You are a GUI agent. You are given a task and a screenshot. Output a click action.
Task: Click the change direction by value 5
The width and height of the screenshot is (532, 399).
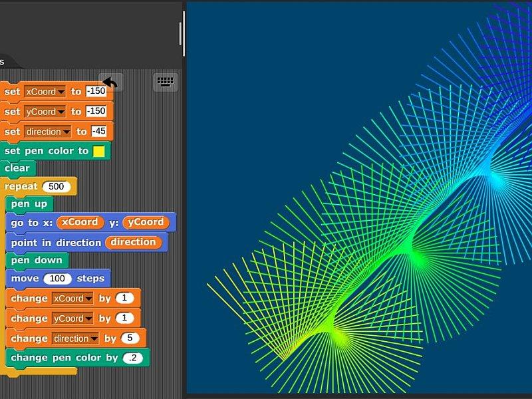coord(130,338)
